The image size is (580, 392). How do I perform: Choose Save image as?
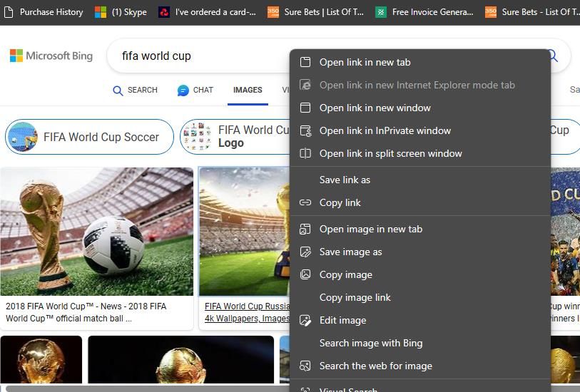tap(420, 252)
